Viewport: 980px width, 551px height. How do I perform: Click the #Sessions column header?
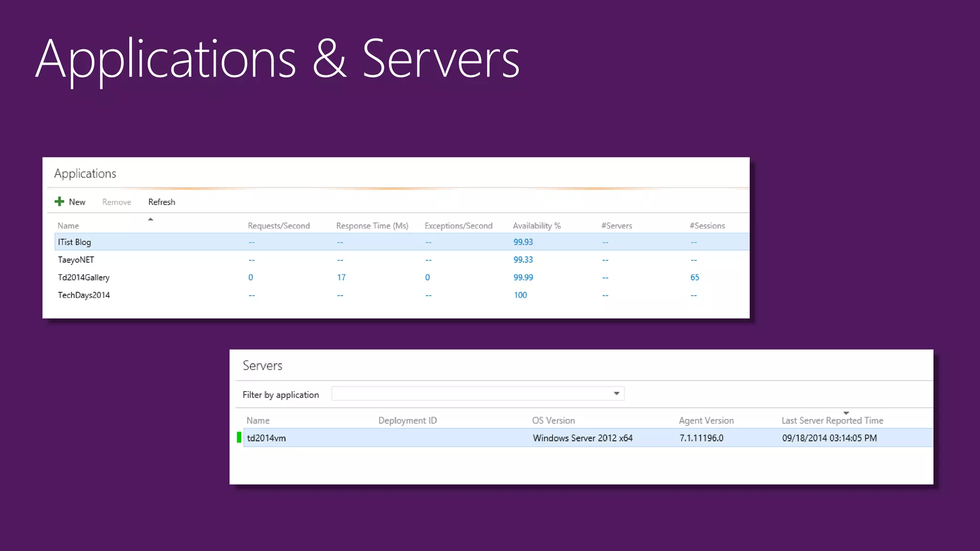pos(707,226)
